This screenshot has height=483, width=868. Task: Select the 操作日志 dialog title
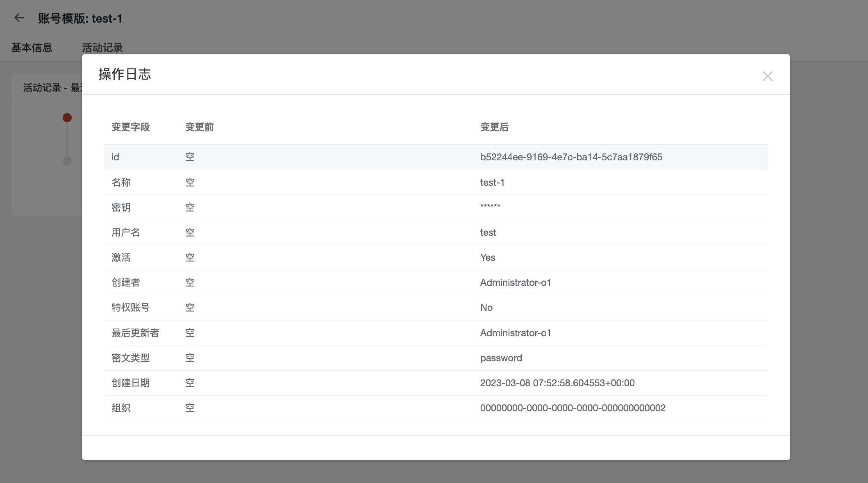pos(124,74)
